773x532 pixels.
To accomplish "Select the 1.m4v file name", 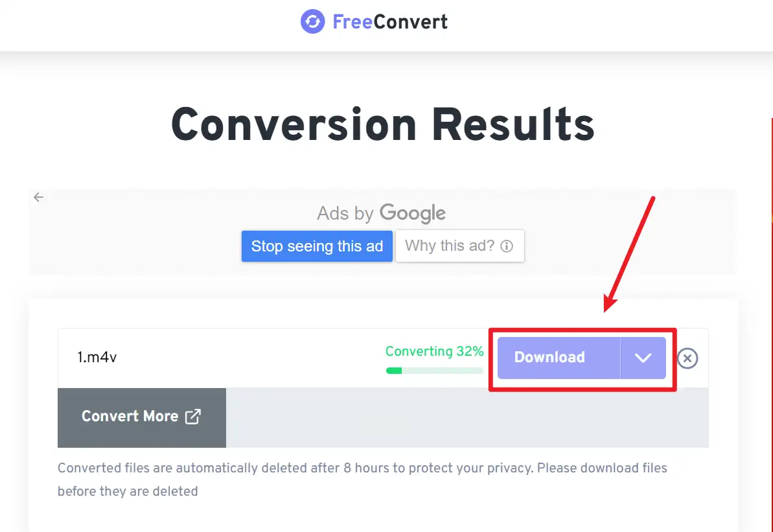I will 97,357.
